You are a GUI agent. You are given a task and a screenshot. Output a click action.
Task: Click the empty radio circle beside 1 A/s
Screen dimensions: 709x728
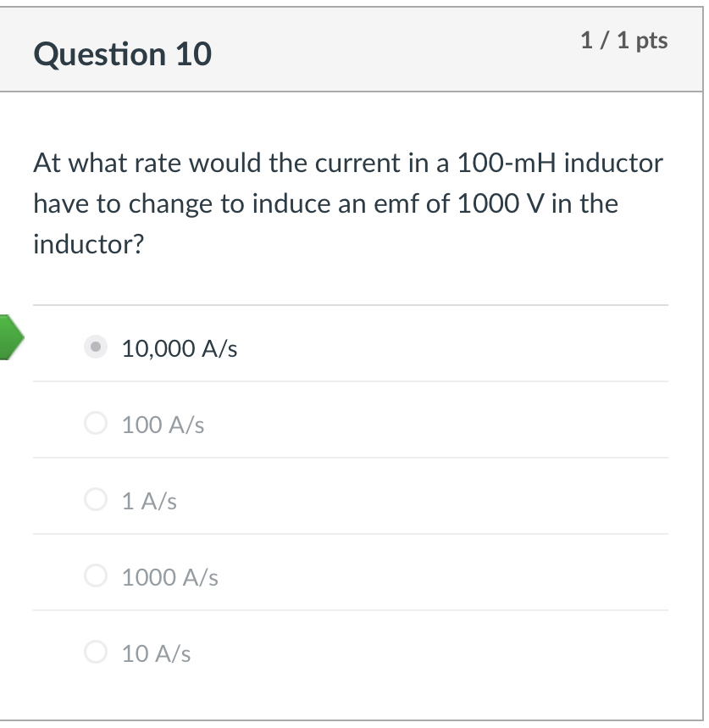pos(95,499)
